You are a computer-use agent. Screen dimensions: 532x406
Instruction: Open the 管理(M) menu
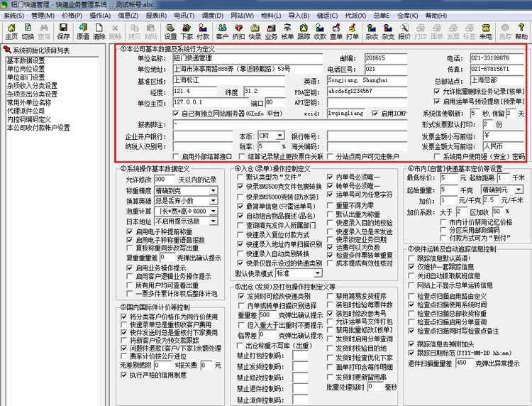pyautogui.click(x=43, y=16)
